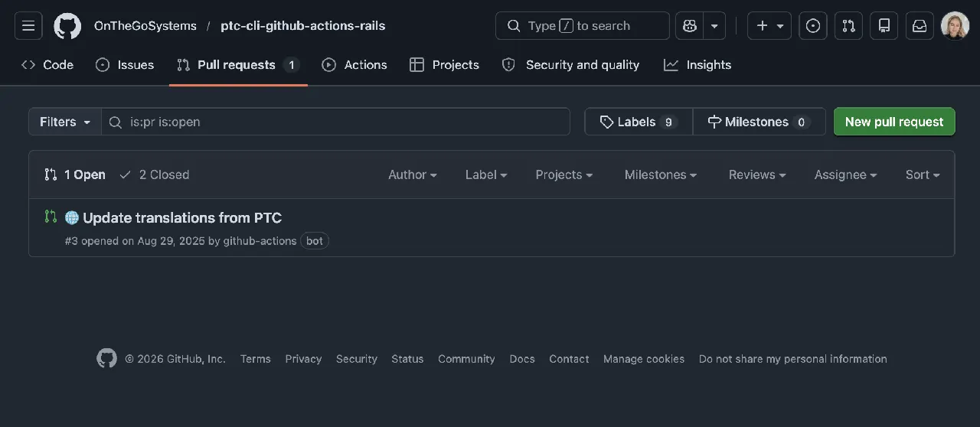
Task: Click the footer GitHub logo
Action: pyautogui.click(x=106, y=358)
